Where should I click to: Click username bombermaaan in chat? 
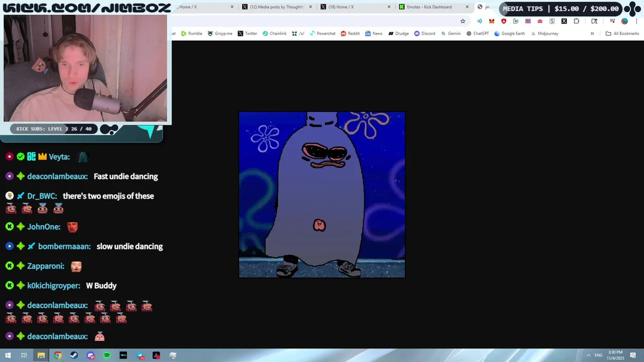[x=64, y=246]
